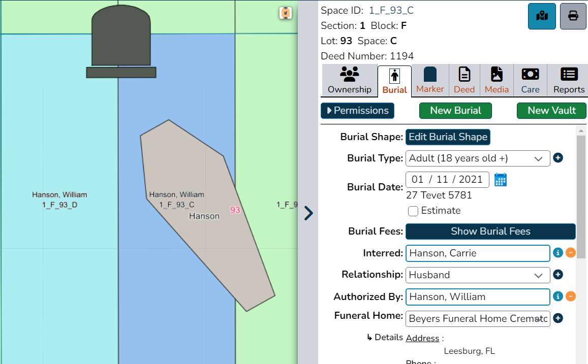588x364 pixels.
Task: Open the Relationship dropdown
Action: click(x=478, y=275)
